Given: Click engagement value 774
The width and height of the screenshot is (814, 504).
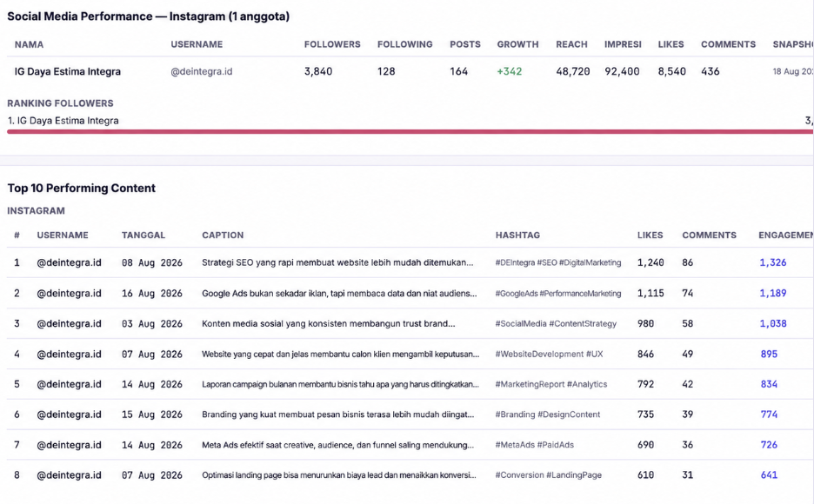Looking at the screenshot, I should point(769,414).
